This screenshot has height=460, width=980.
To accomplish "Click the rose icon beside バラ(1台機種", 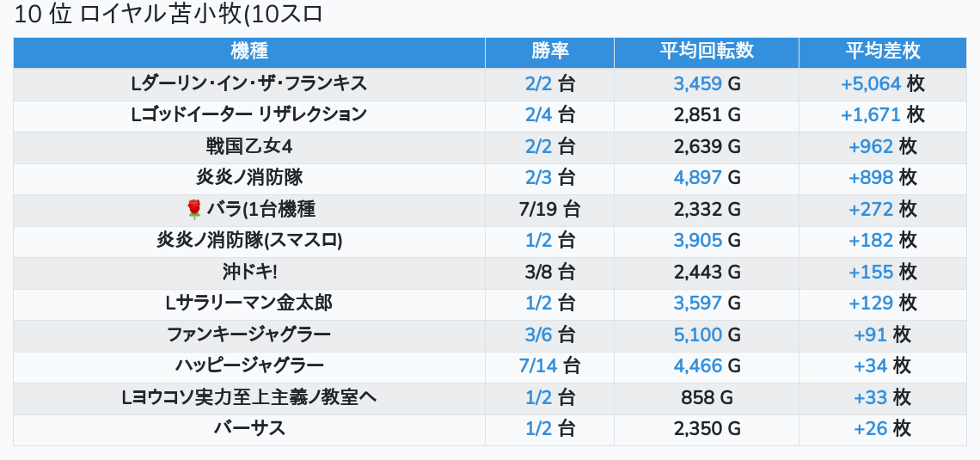I will coord(193,209).
